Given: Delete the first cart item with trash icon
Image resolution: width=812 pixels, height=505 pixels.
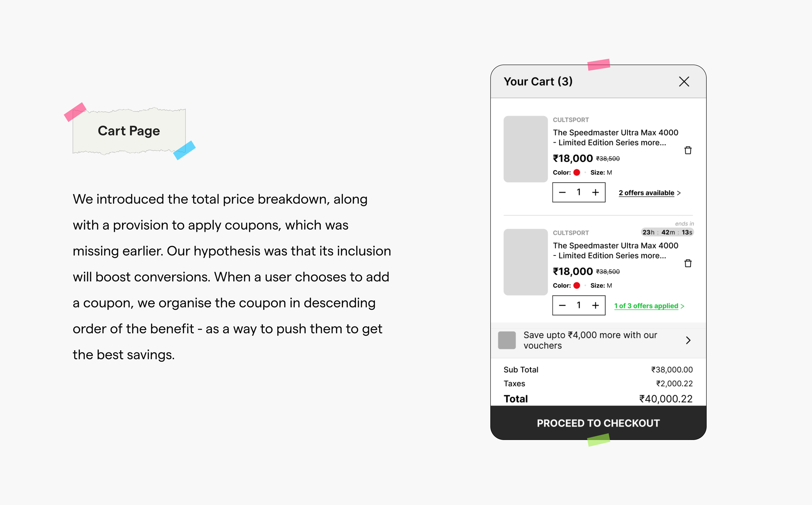Looking at the screenshot, I should pyautogui.click(x=688, y=150).
